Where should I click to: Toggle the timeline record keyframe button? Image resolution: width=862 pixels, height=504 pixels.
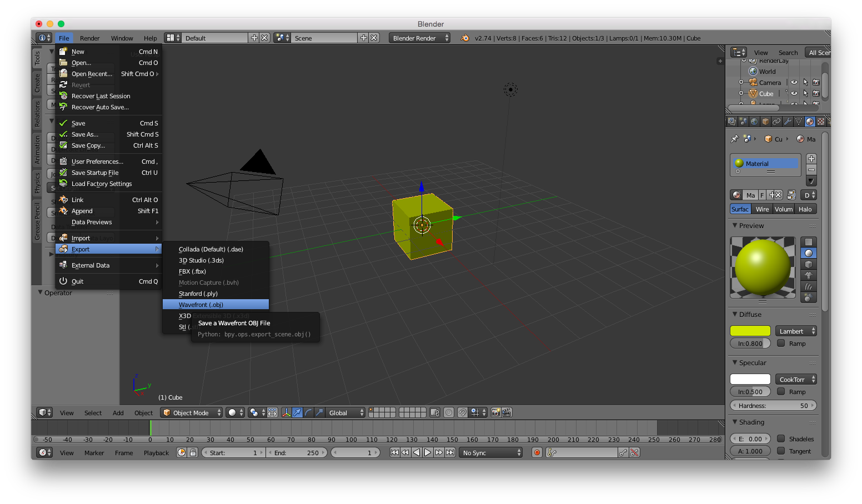pos(537,452)
